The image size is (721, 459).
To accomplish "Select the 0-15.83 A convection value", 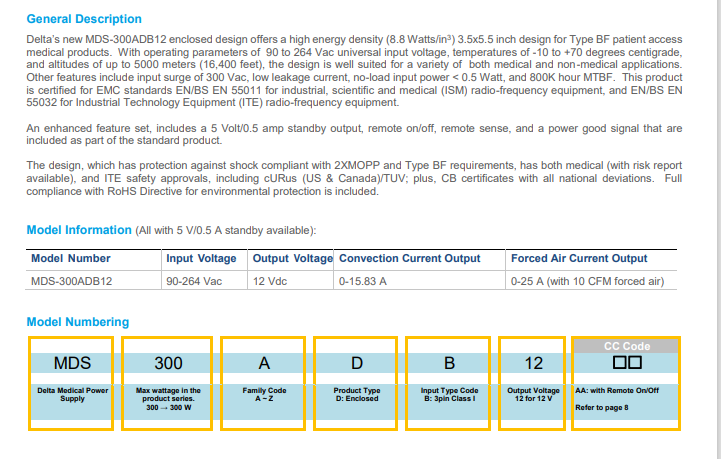I will (363, 282).
